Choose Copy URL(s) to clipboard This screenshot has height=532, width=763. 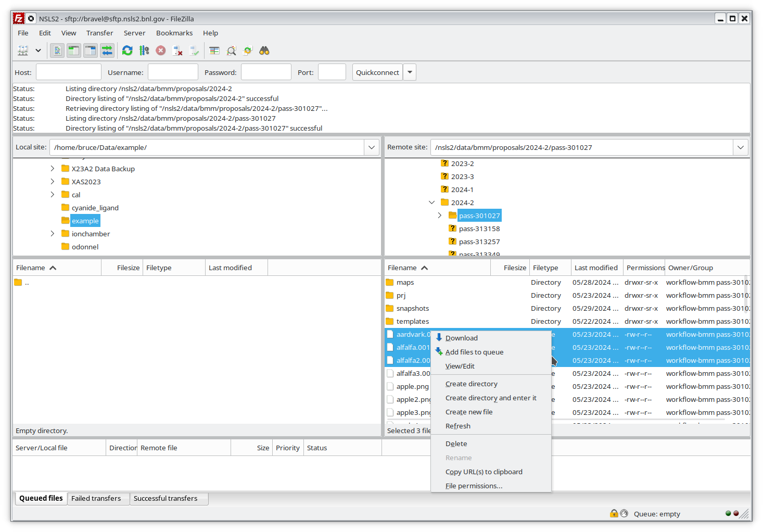pyautogui.click(x=491, y=472)
